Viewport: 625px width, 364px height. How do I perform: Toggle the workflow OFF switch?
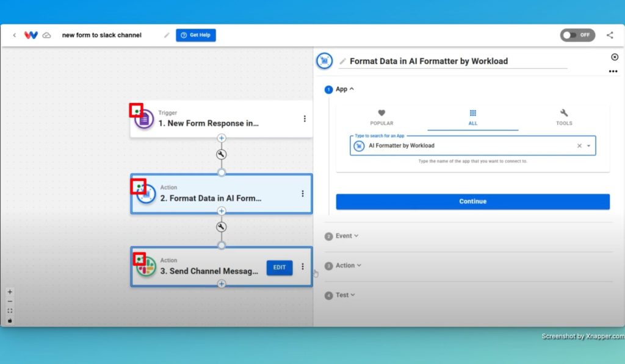(577, 35)
